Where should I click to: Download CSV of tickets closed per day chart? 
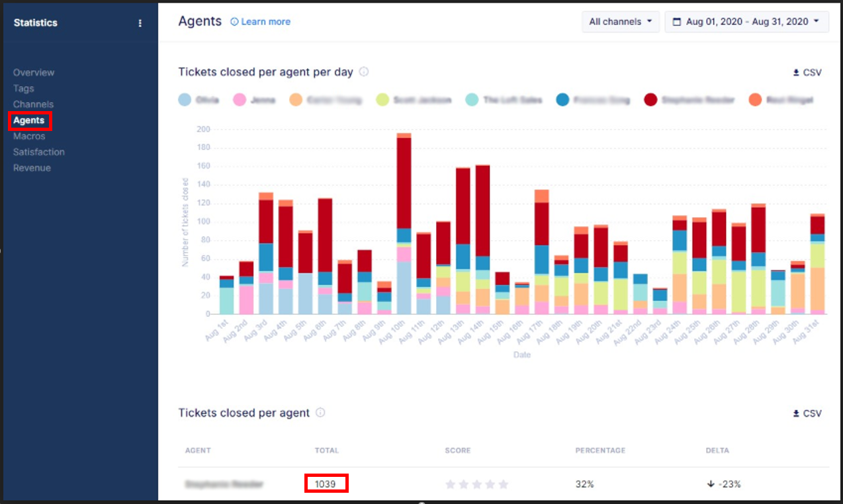(x=807, y=73)
